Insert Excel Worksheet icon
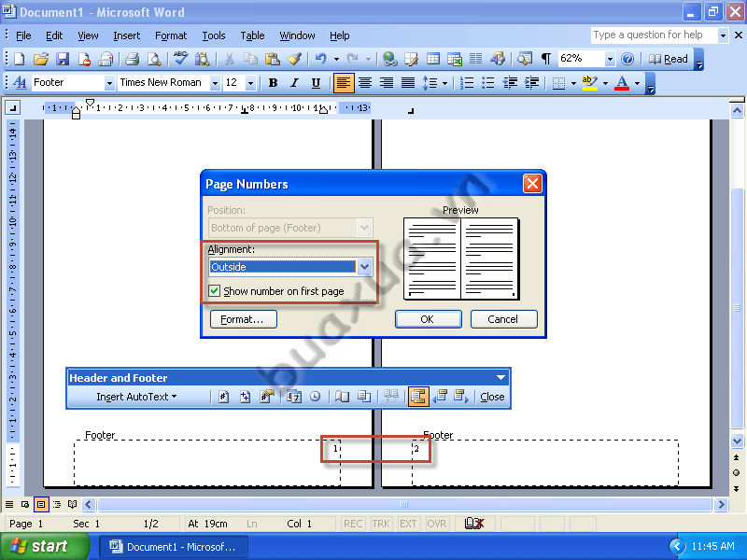Image resolution: width=747 pixels, height=560 pixels. (455, 59)
